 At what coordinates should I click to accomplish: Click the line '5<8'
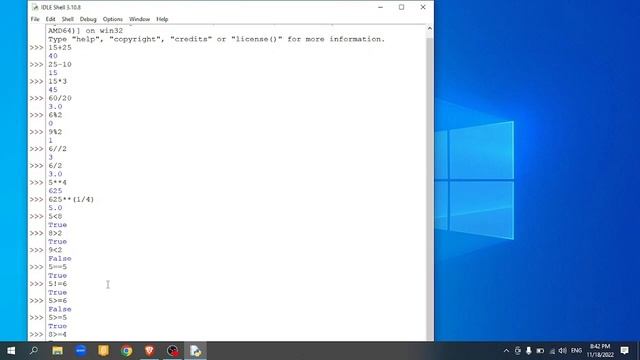[x=55, y=216]
